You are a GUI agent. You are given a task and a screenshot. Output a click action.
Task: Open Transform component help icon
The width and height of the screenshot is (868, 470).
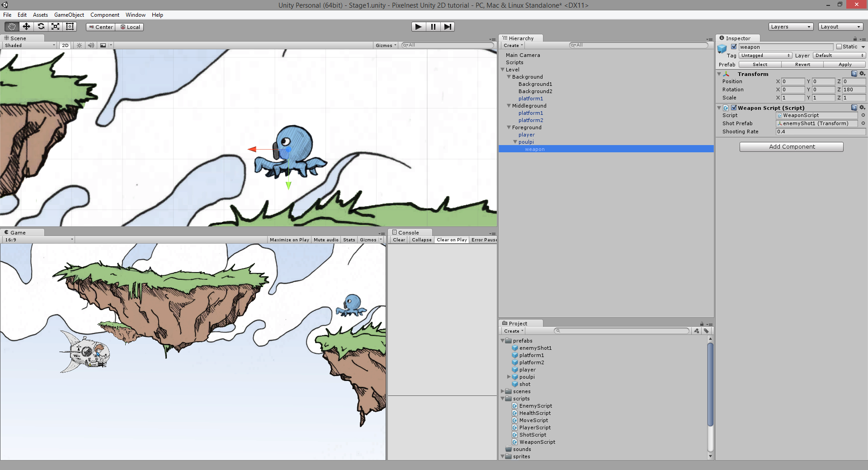click(x=854, y=74)
